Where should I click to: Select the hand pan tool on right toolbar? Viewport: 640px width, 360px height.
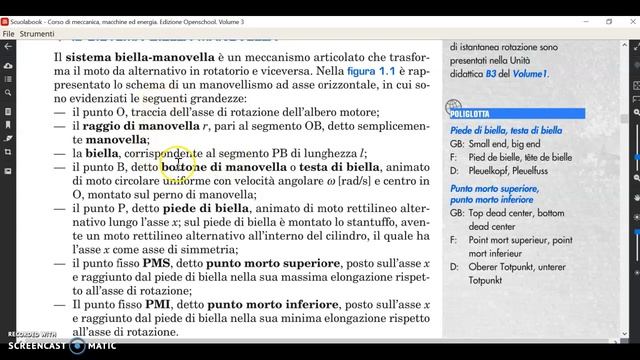pos(637,198)
